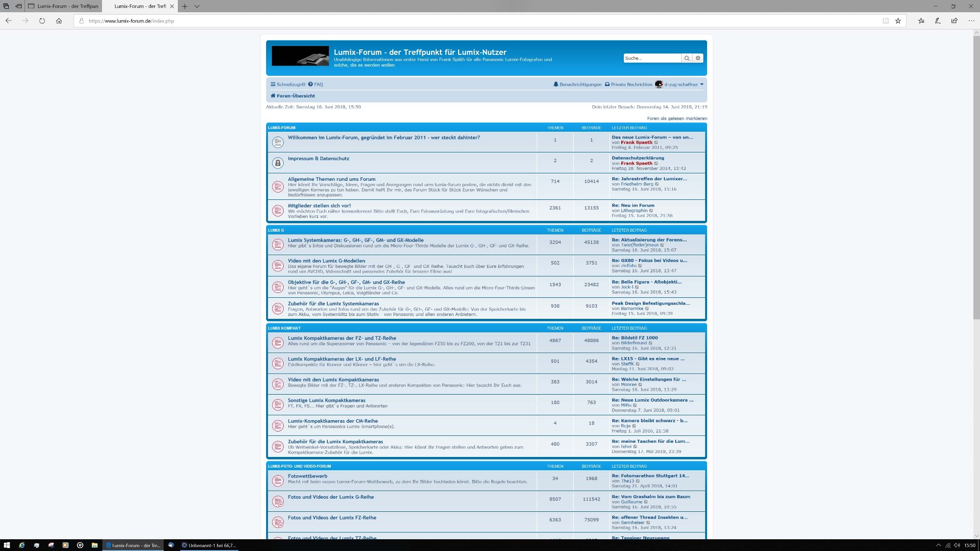Viewport: 980px width, 551px height.
Task: Open advanced search gear icon
Action: pos(698,58)
